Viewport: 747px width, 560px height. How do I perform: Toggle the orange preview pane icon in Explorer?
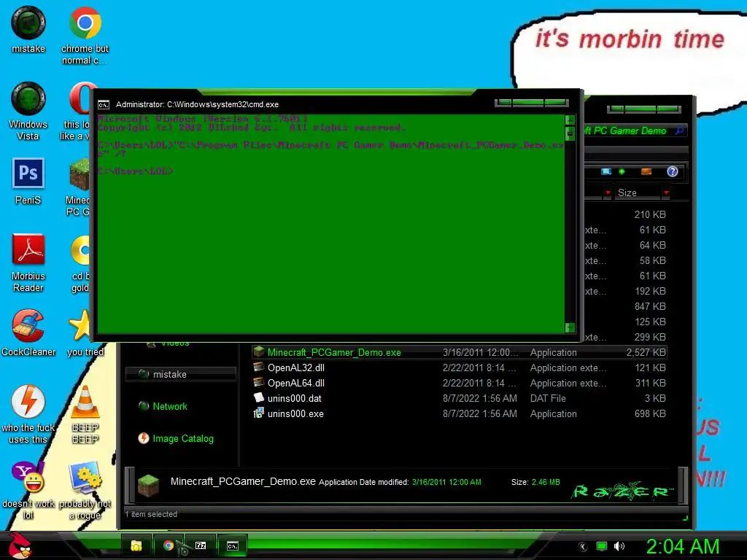(x=646, y=171)
